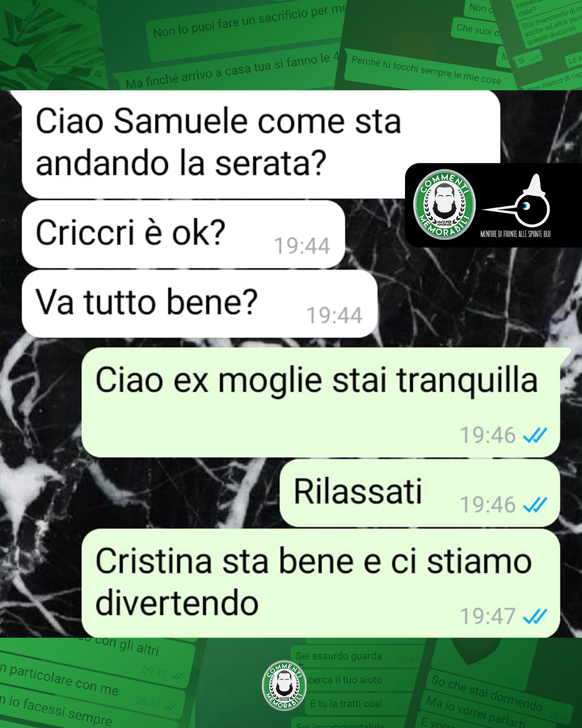Click blue ticks beside 19:47 timestamp
The height and width of the screenshot is (728, 582).
click(535, 617)
